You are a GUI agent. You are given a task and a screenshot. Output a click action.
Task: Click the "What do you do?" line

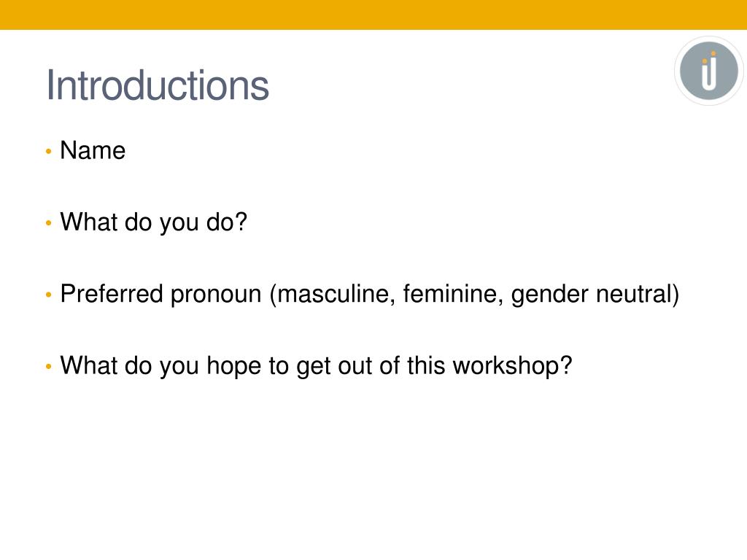[x=153, y=222]
